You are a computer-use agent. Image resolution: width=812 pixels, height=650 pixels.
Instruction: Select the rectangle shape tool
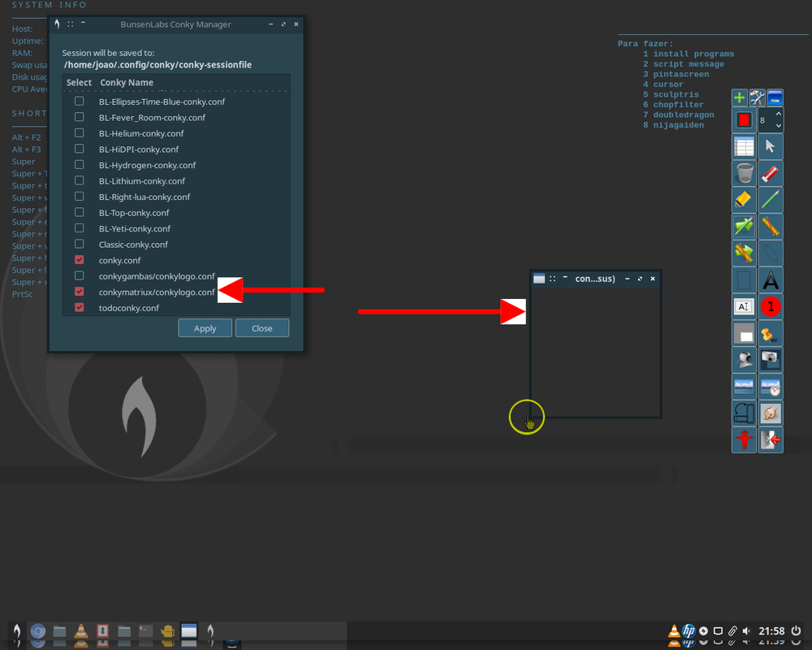click(744, 280)
